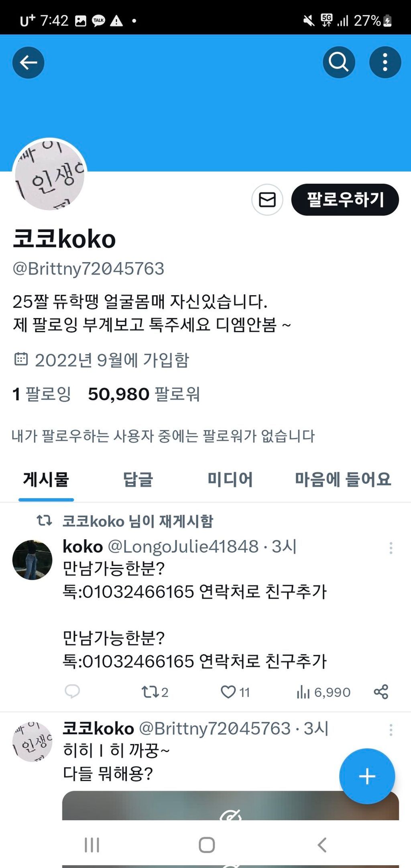Tap the share icon on koko's post
The height and width of the screenshot is (868, 411).
(x=381, y=692)
